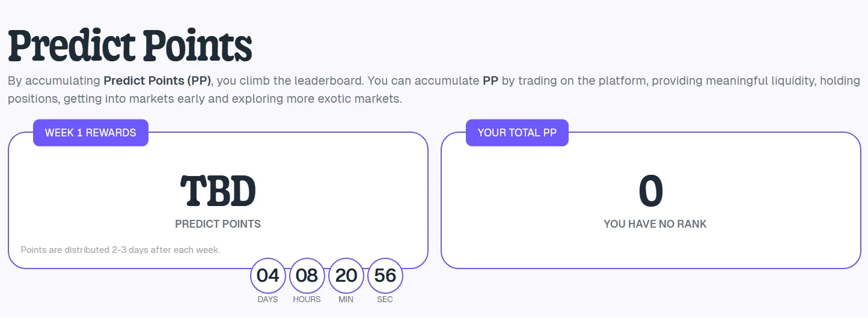This screenshot has width=868, height=325.
Task: Click the TBD rewards value
Action: click(218, 192)
